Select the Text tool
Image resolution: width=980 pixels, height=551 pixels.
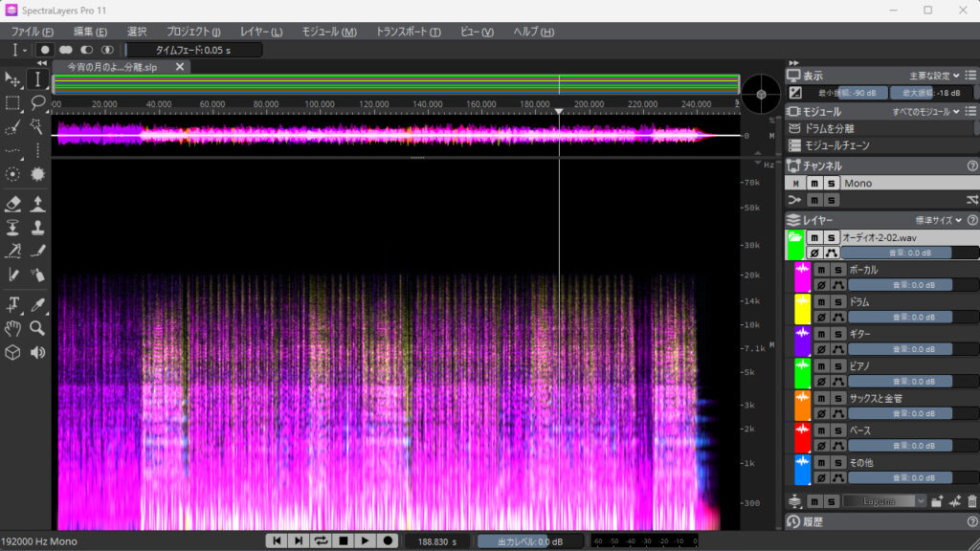(13, 304)
